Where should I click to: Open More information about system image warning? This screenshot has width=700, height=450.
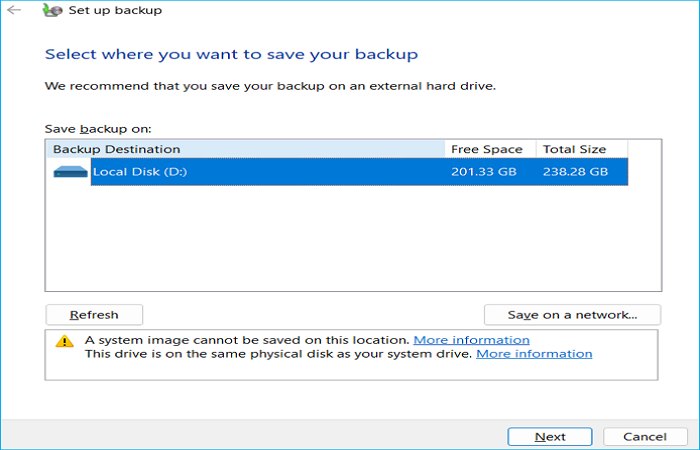[x=471, y=340]
